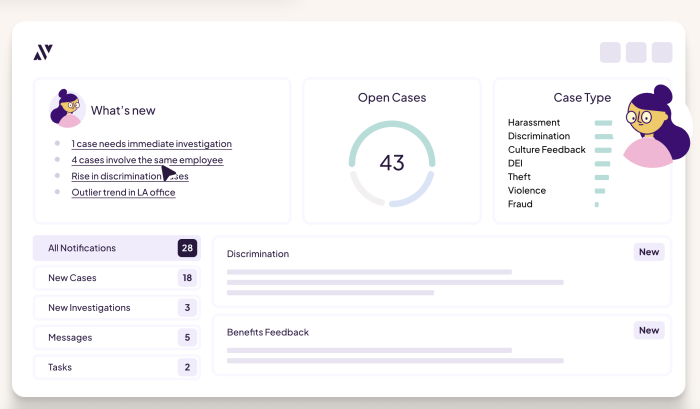
Task: Click the app logo in top-left corner
Action: (x=43, y=52)
